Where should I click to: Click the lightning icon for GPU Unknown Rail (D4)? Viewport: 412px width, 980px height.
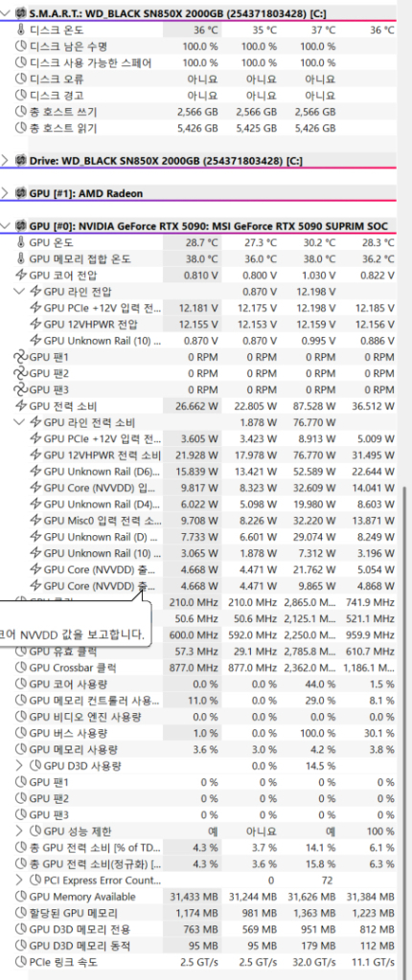pos(34,503)
